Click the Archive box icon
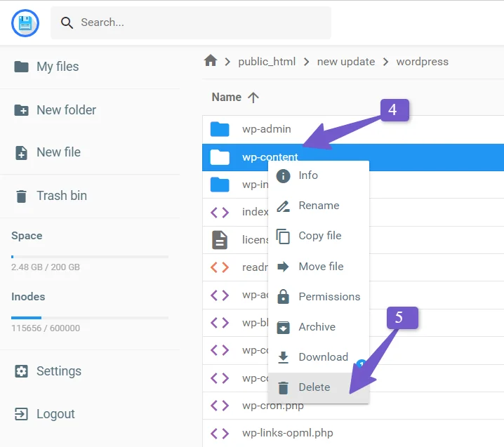This screenshot has width=504, height=447. coord(283,328)
